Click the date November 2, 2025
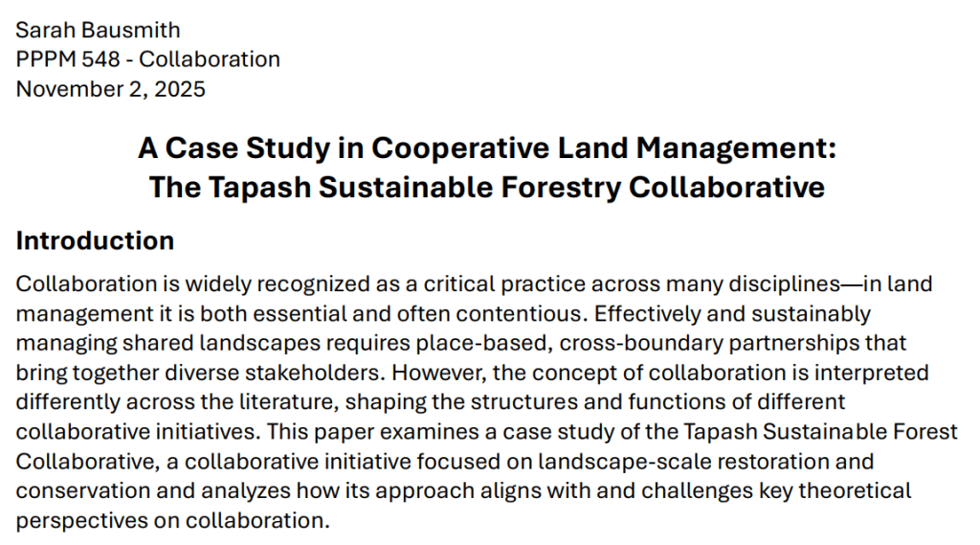 [110, 89]
